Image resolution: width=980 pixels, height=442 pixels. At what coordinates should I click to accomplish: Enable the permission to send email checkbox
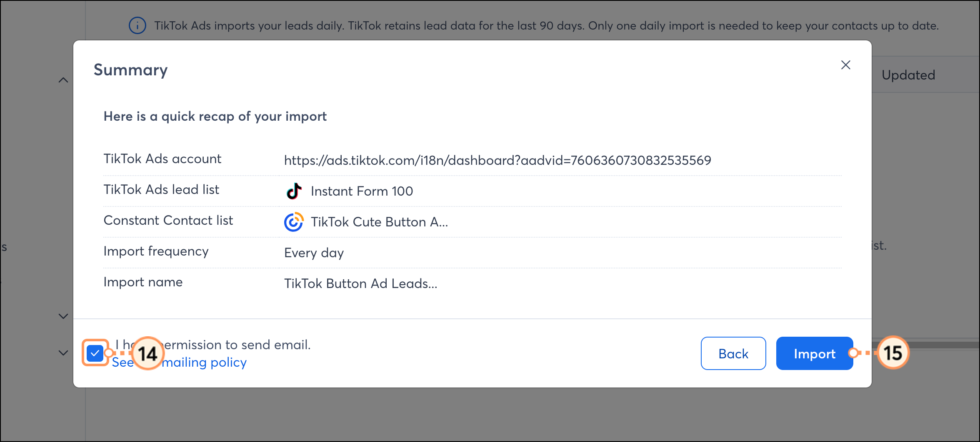(95, 353)
